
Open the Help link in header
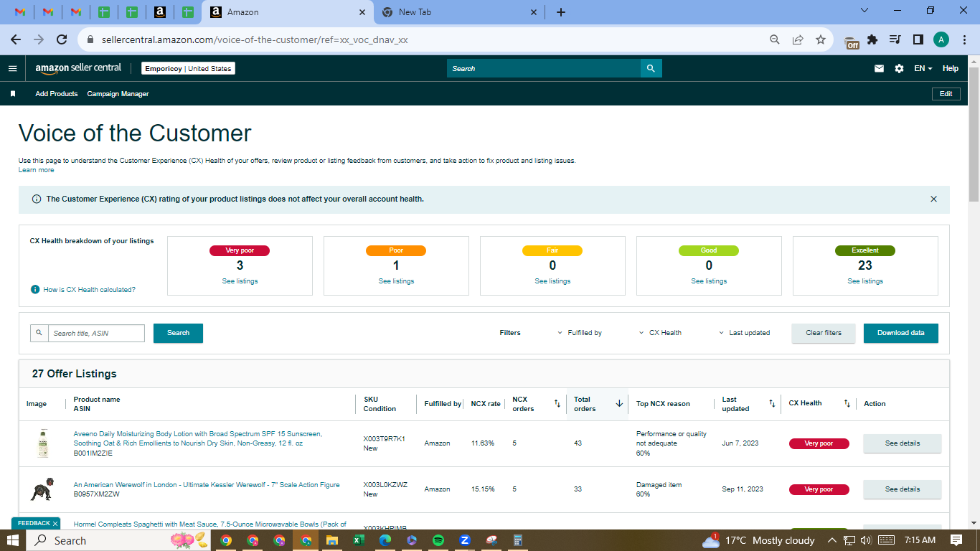(x=951, y=69)
